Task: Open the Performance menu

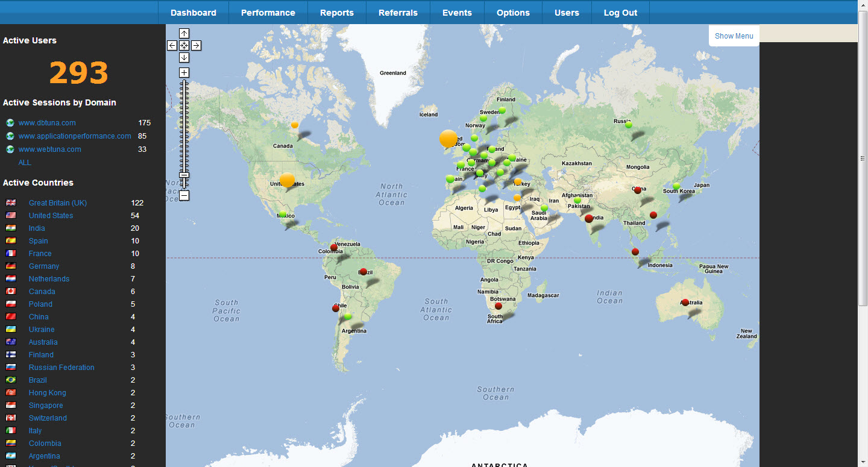Action: [268, 13]
